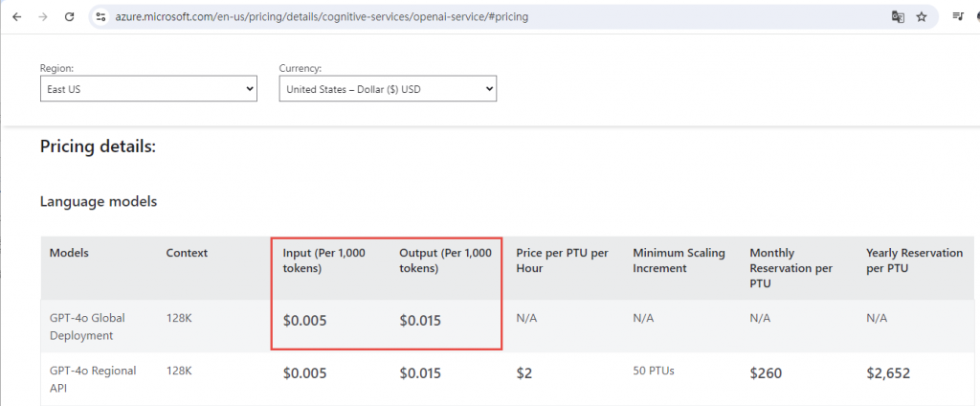Reload the Azure pricing page
The image size is (980, 406).
(x=70, y=16)
